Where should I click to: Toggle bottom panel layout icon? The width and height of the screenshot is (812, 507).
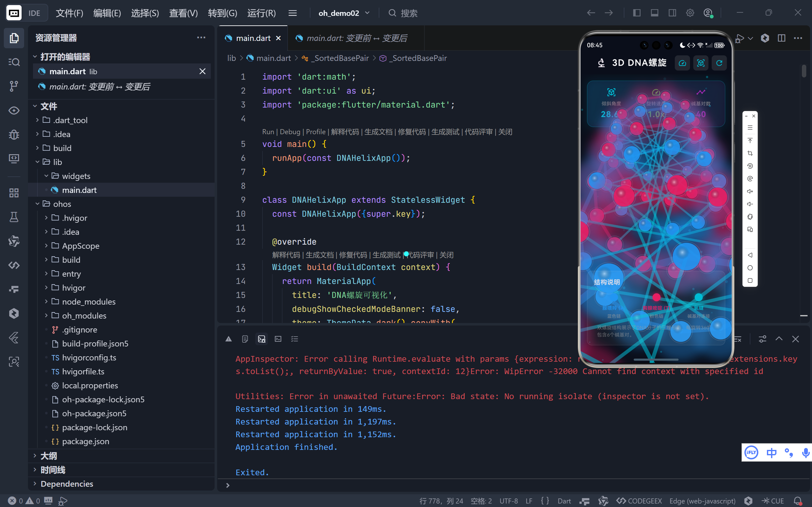tap(654, 13)
